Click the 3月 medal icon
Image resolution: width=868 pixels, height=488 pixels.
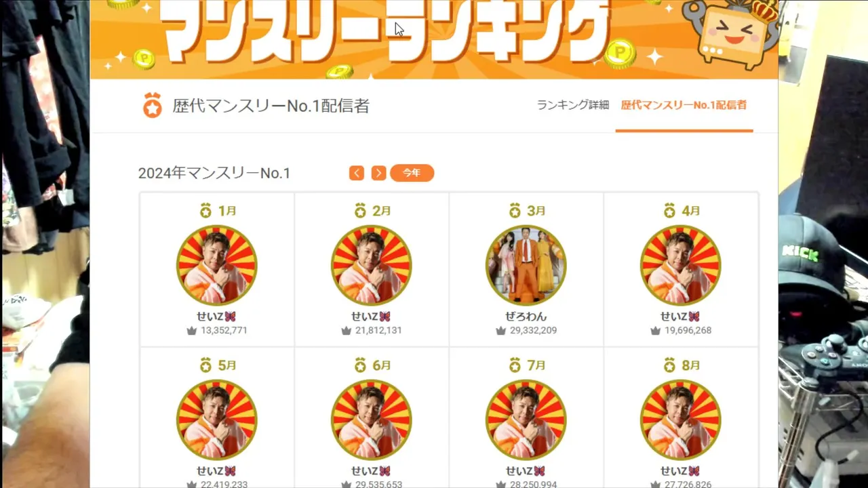[x=515, y=211]
